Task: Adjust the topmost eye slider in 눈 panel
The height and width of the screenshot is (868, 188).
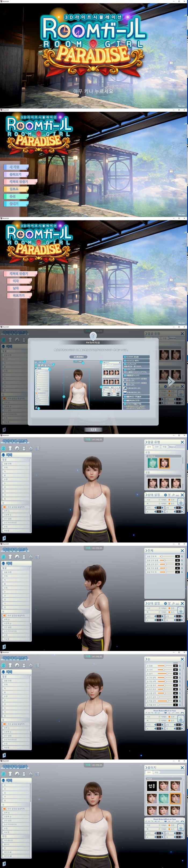Action: pos(165,666)
